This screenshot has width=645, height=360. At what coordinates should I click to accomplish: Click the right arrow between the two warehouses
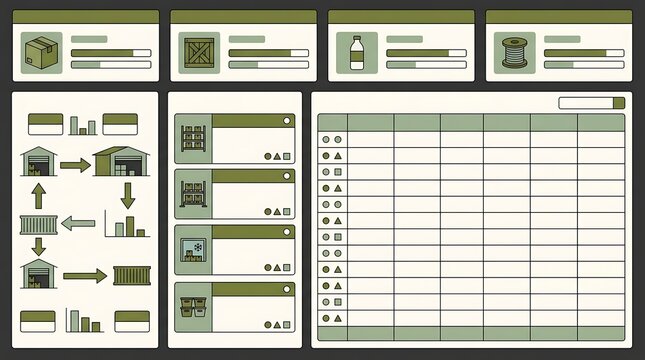[75, 165]
